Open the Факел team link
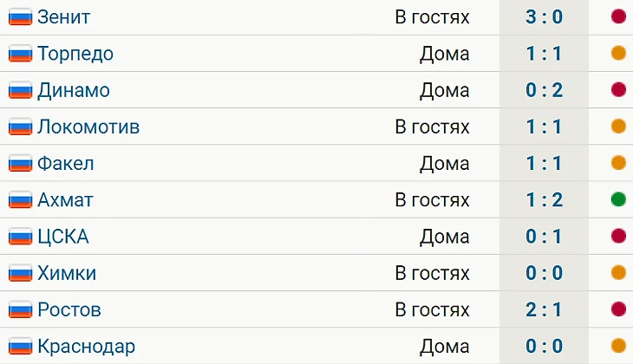 tap(66, 163)
